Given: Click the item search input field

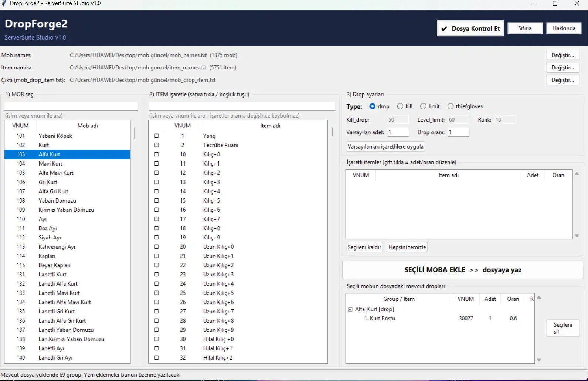Looking at the screenshot, I should (242, 106).
